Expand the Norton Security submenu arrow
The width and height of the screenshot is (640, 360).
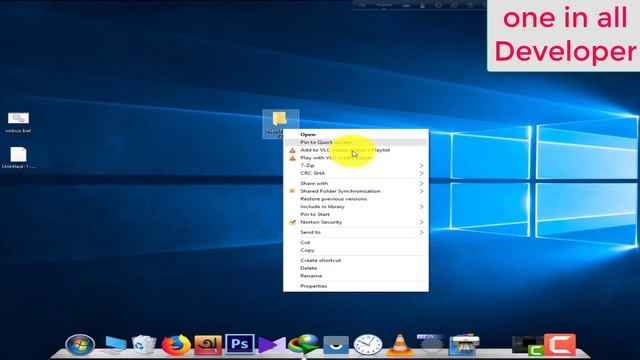(x=421, y=222)
